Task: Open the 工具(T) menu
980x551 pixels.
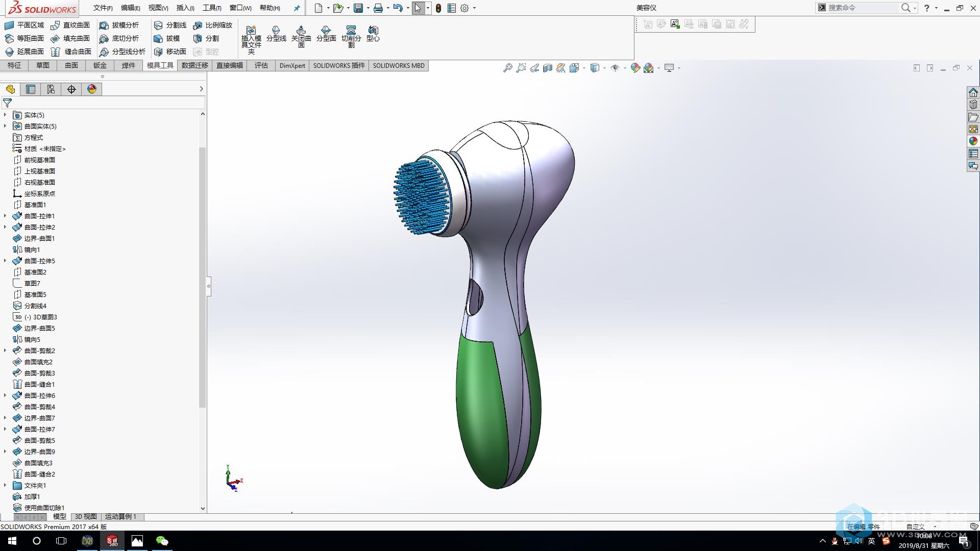Action: pos(212,8)
